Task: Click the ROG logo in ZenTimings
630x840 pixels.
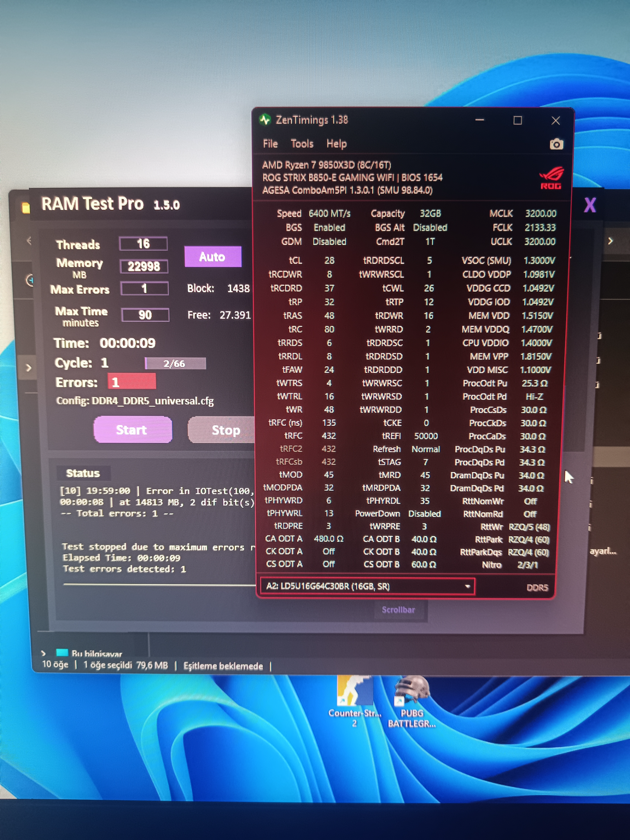Action: pos(551,178)
